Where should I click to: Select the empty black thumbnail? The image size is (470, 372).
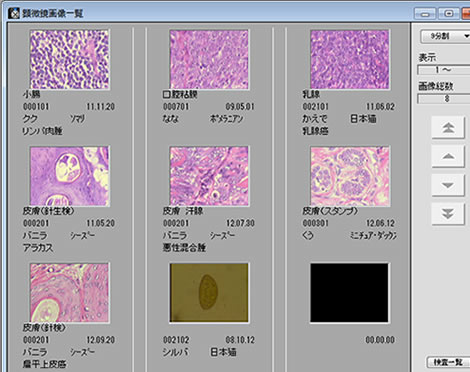pyautogui.click(x=349, y=292)
